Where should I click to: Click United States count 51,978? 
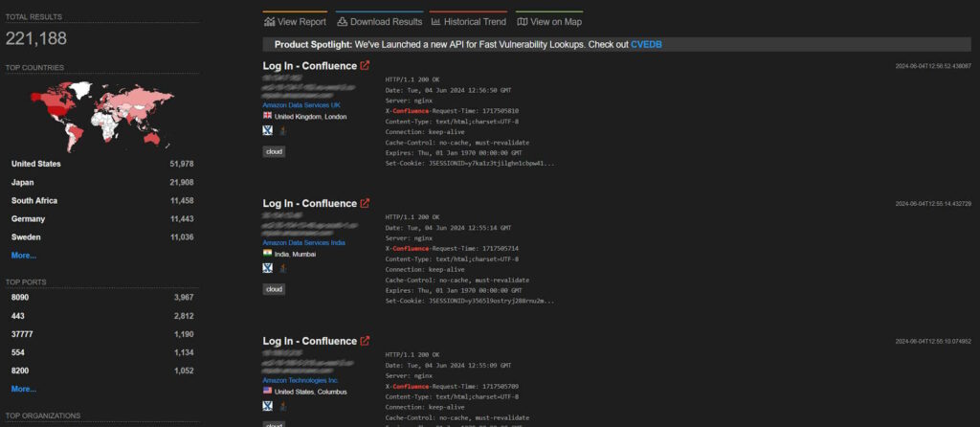tap(181, 164)
